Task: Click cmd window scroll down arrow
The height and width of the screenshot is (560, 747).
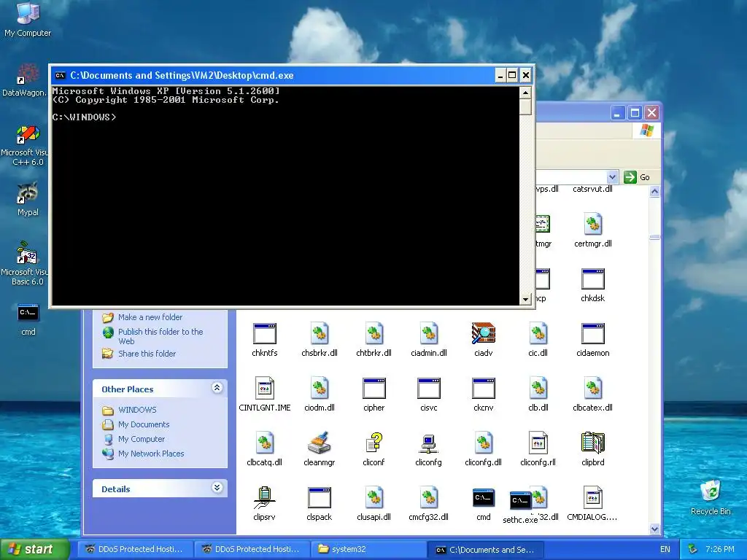Action: point(525,300)
